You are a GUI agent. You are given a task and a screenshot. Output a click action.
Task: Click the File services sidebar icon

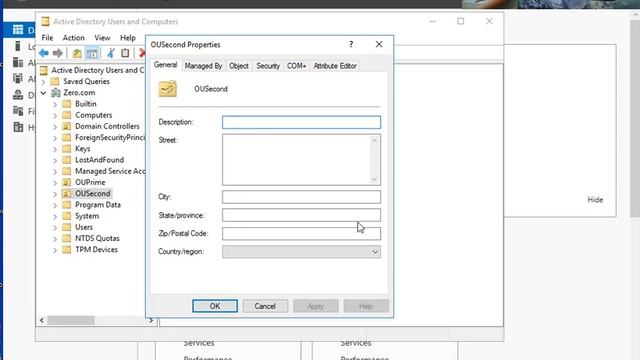coord(18,111)
